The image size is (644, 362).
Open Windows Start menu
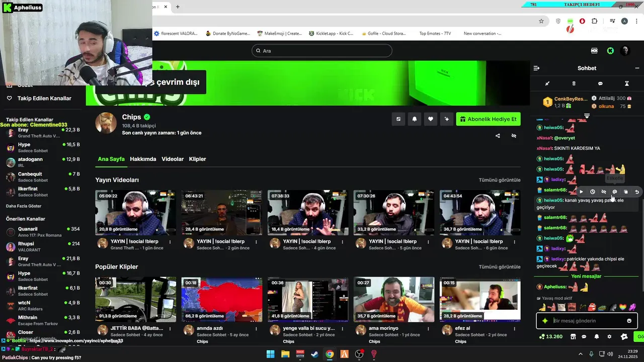[x=270, y=354]
